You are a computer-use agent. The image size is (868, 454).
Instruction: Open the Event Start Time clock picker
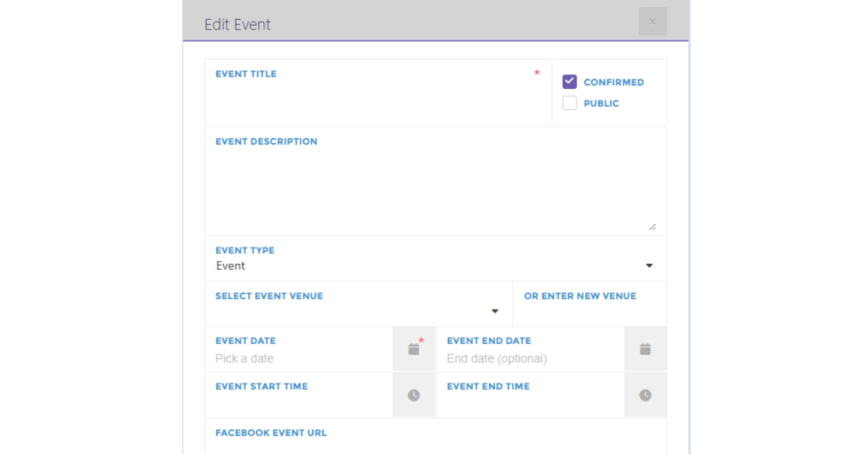414,395
